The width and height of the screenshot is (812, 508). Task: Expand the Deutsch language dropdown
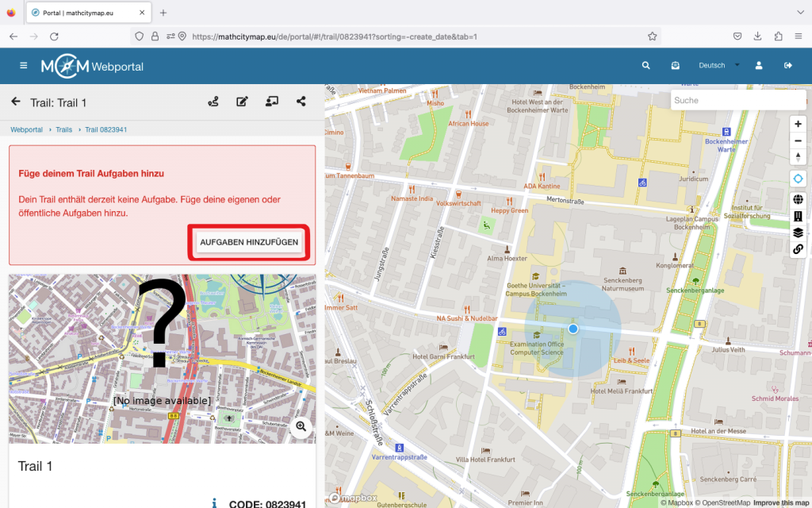point(718,66)
